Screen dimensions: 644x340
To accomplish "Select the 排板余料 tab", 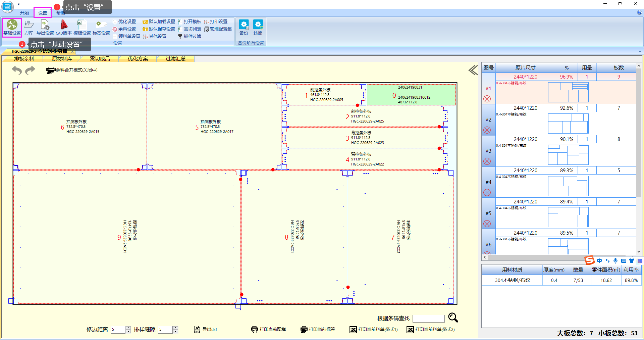I will 24,59.
